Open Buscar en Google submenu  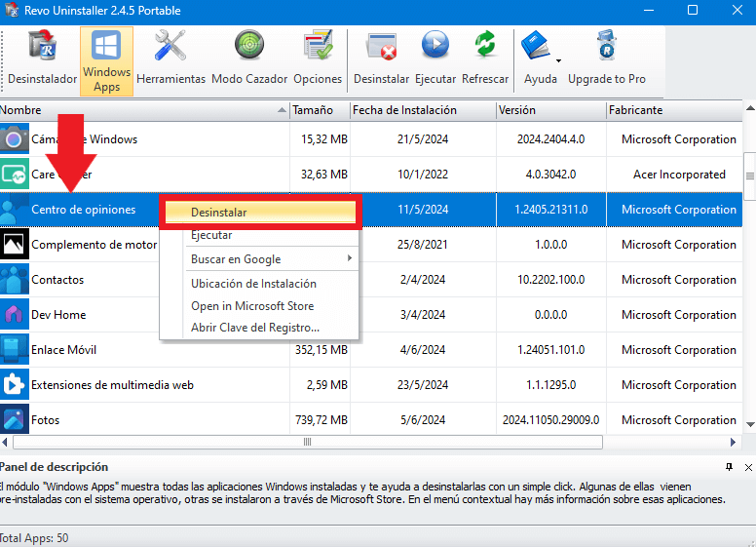260,259
